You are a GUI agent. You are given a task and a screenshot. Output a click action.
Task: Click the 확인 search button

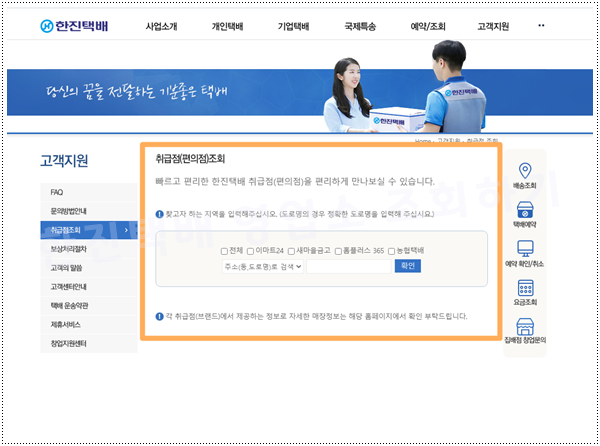pyautogui.click(x=408, y=266)
